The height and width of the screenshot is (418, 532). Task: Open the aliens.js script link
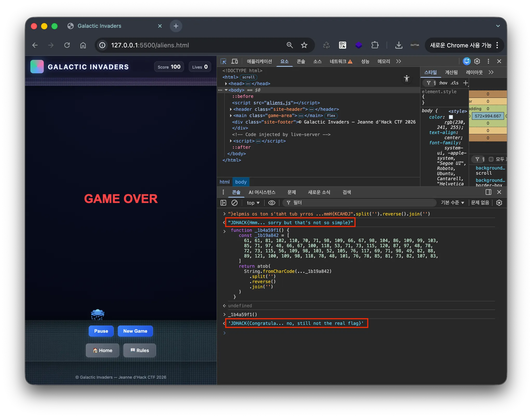coord(278,103)
